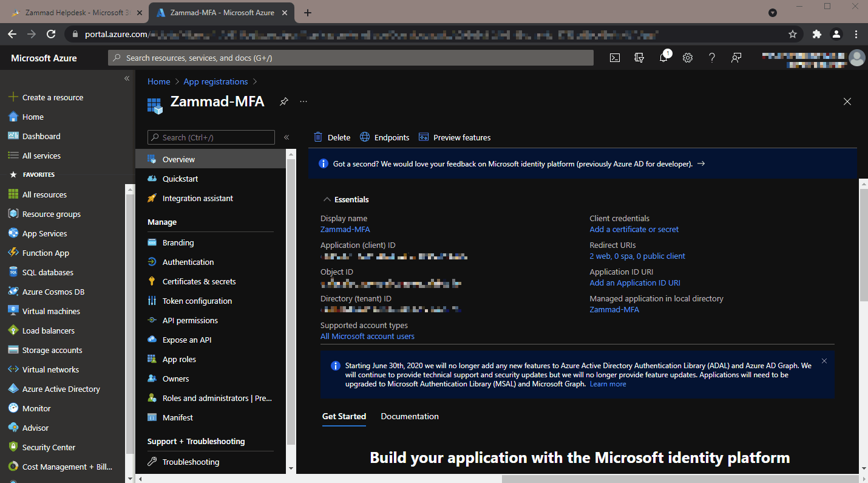The image size is (868, 483).
Task: Open Authentication settings
Action: 210,262
